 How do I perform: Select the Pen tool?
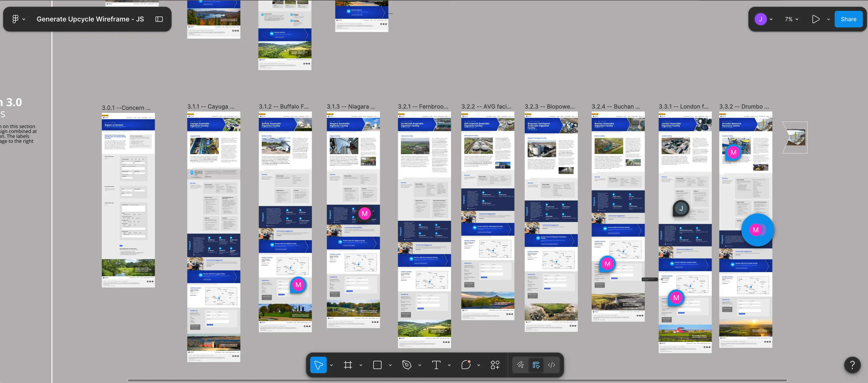(407, 365)
